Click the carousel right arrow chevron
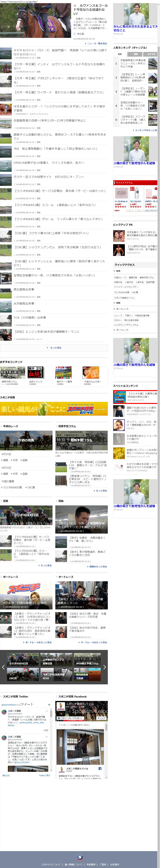The image size is (160, 868). pos(104,667)
